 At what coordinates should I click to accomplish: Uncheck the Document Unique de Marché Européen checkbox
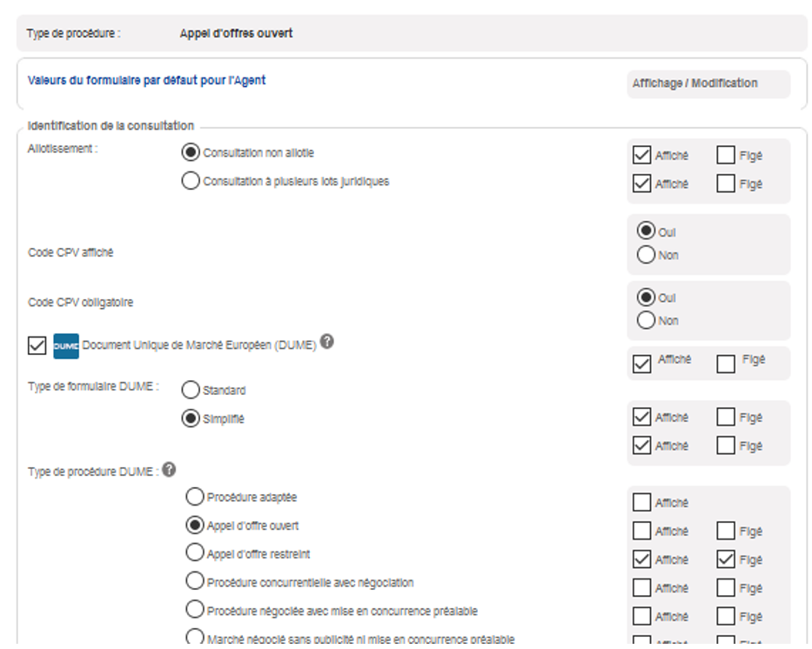(37, 346)
